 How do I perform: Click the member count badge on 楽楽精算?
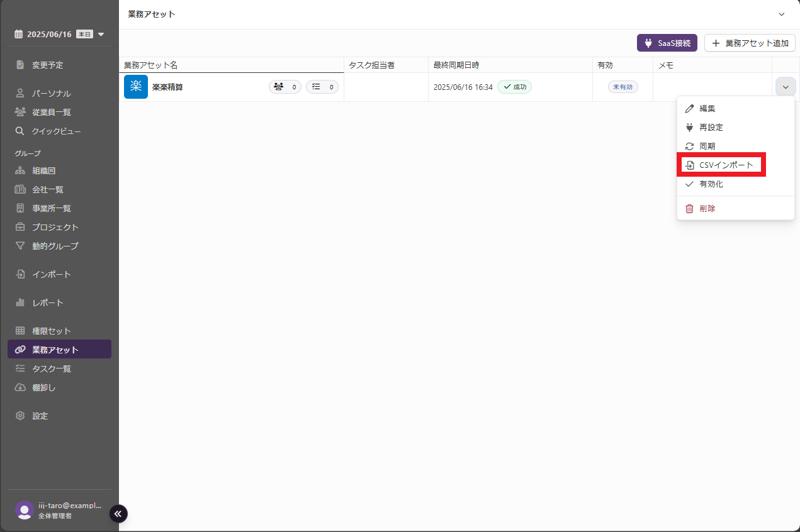[285, 87]
